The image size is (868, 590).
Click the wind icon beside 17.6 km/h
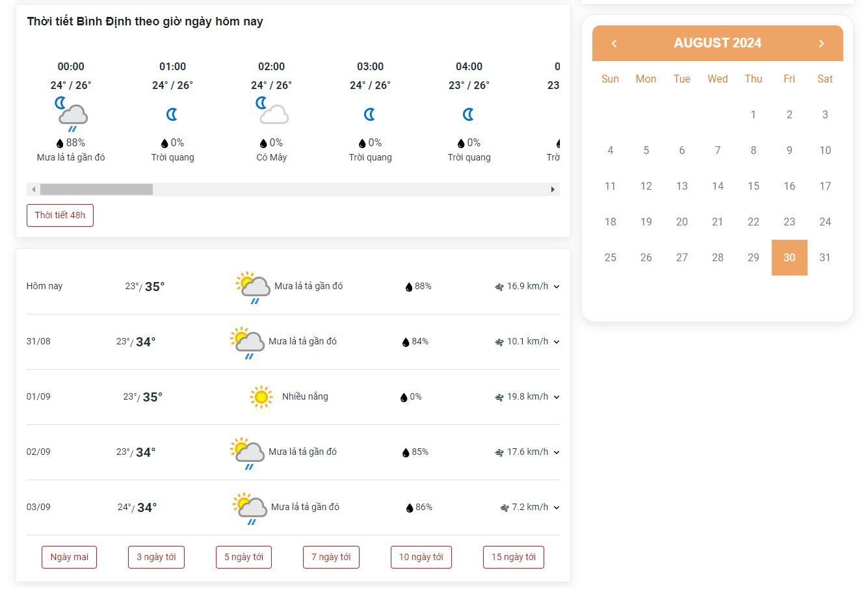499,452
